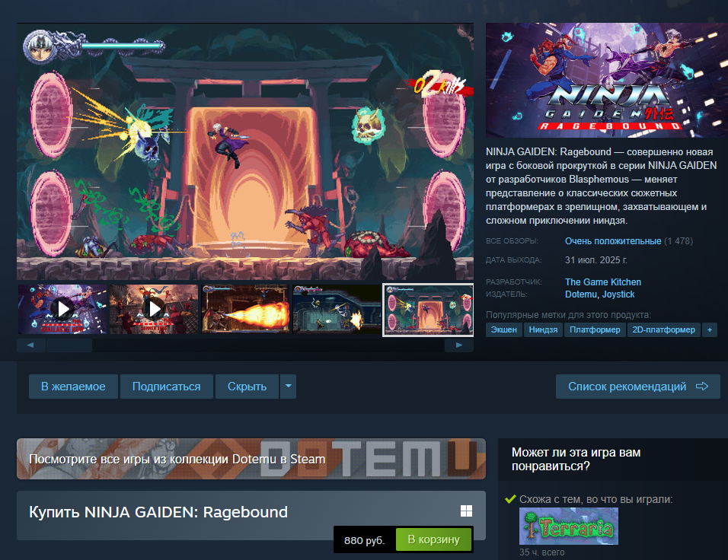Click the Windows platform icon
Image resolution: width=728 pixels, height=560 pixels.
[466, 511]
